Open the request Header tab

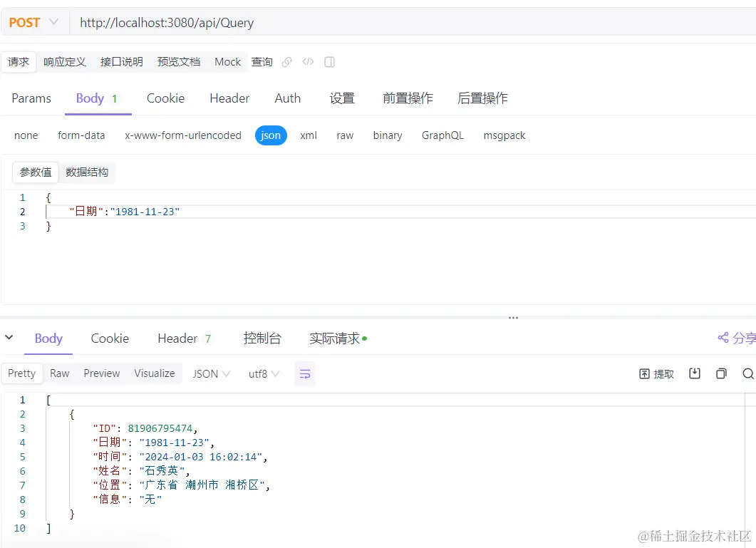pos(229,98)
